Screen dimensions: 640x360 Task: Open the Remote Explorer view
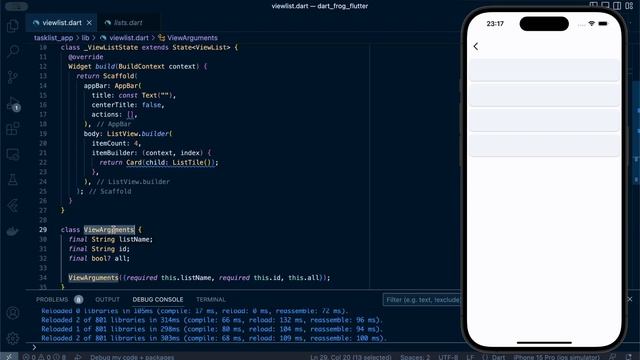click(13, 155)
